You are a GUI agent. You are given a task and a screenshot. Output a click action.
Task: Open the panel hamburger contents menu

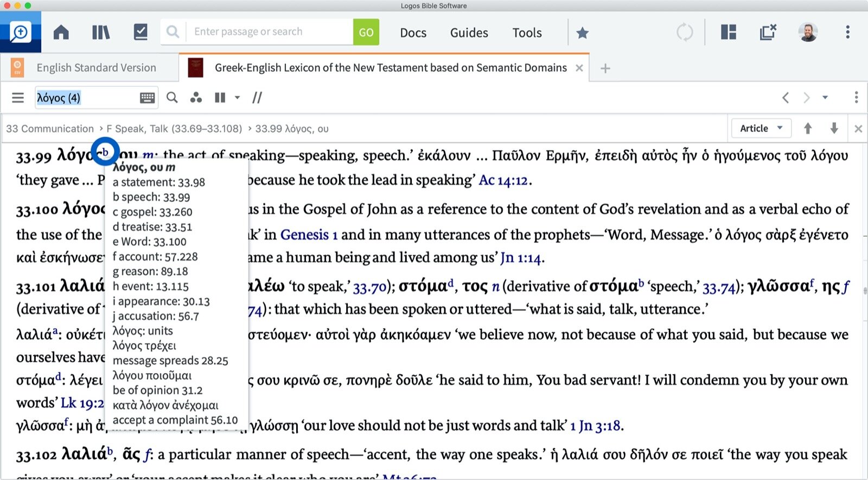pos(18,98)
